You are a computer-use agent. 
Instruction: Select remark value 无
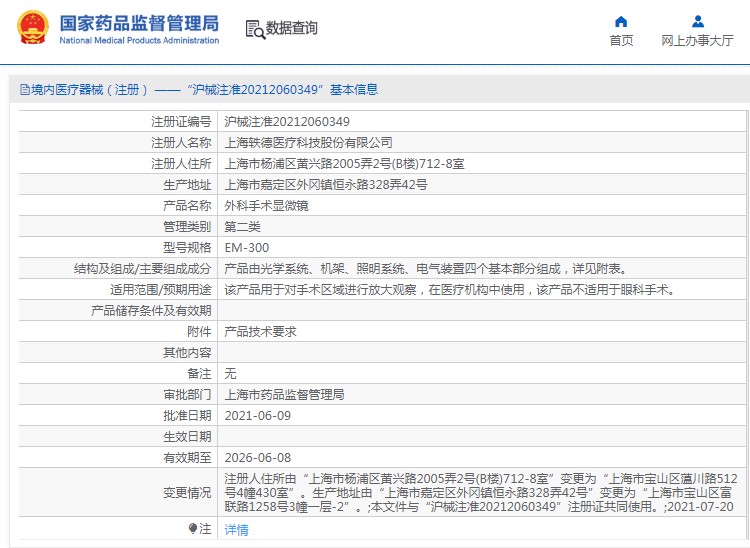click(x=230, y=374)
